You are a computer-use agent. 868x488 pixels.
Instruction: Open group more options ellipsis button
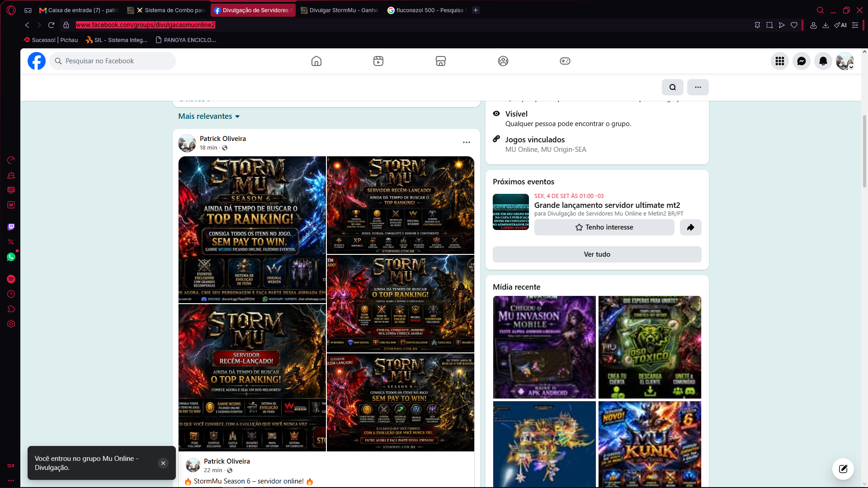pos(698,87)
